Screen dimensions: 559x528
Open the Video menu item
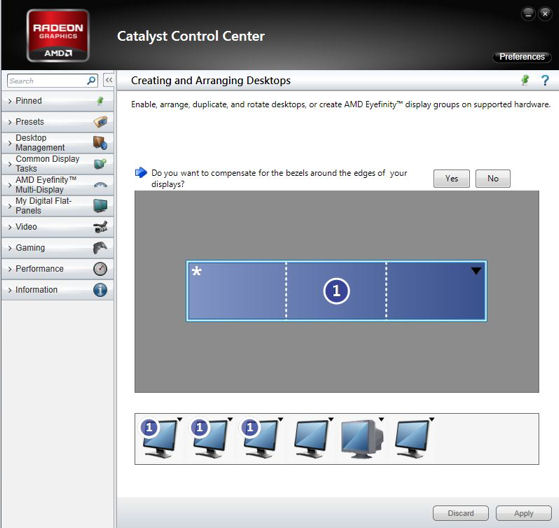[x=57, y=227]
